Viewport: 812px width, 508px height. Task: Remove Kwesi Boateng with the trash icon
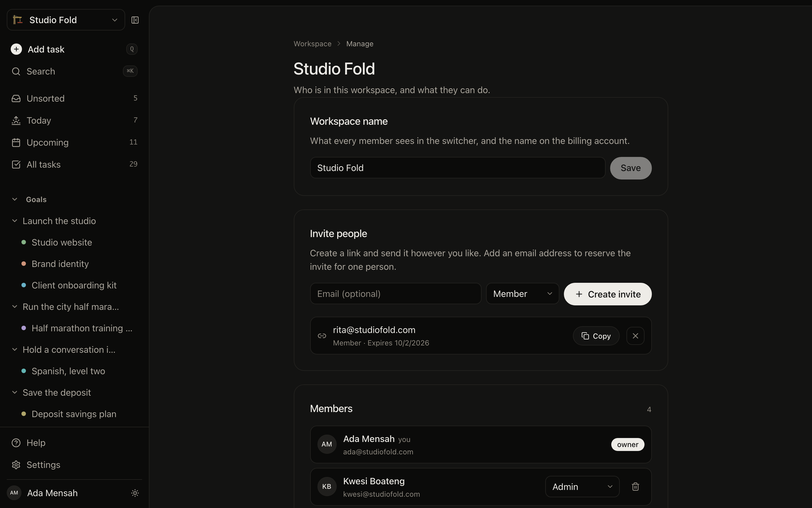tap(635, 487)
